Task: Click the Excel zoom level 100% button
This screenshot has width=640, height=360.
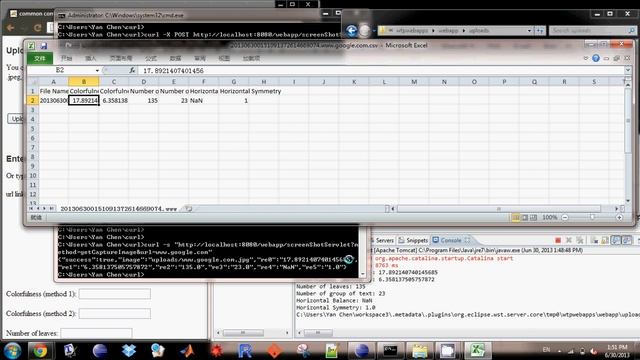Action: 549,218
